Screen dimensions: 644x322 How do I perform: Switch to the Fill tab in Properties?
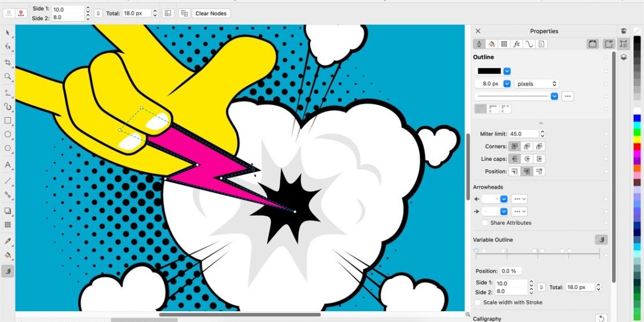pos(491,44)
